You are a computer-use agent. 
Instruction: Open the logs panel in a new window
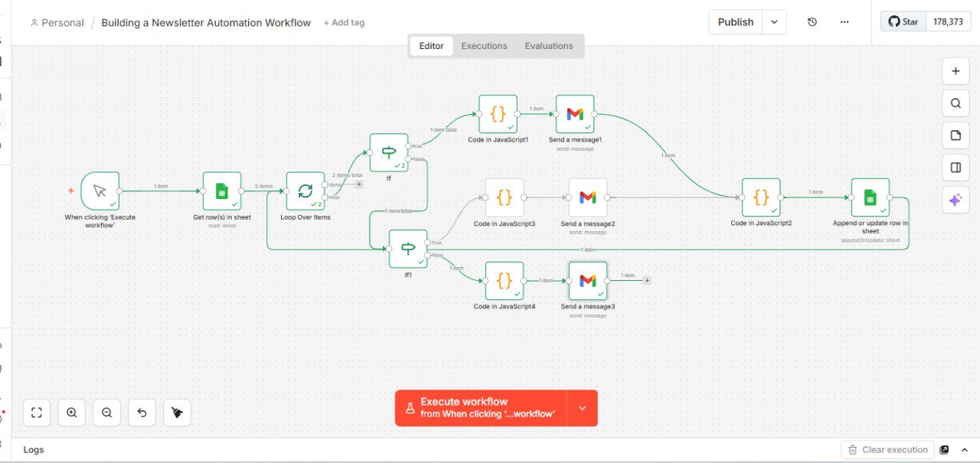[x=944, y=450]
